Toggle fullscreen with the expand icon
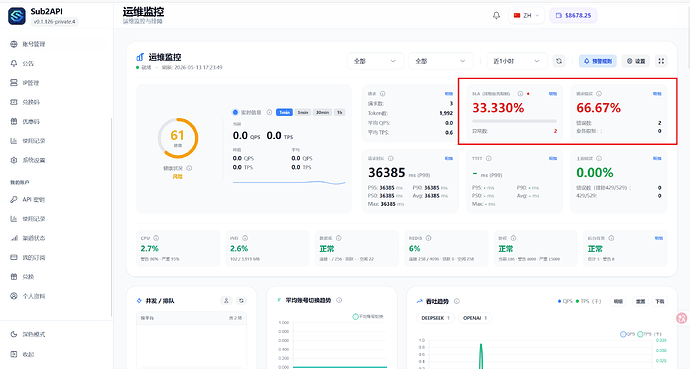 click(661, 61)
